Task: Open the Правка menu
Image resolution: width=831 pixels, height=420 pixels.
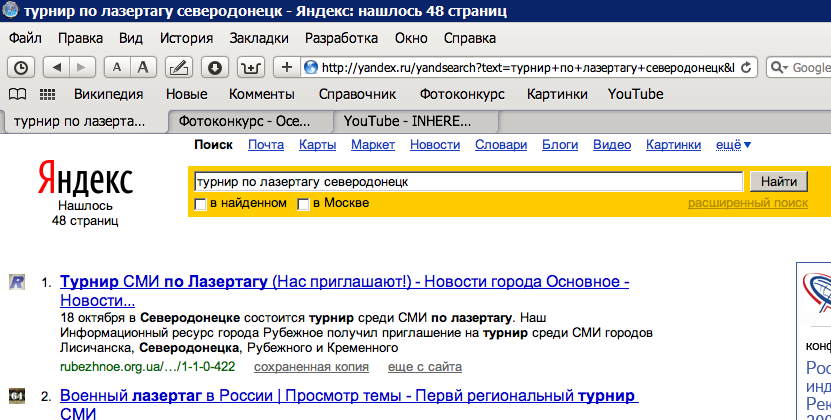Action: coord(81,38)
